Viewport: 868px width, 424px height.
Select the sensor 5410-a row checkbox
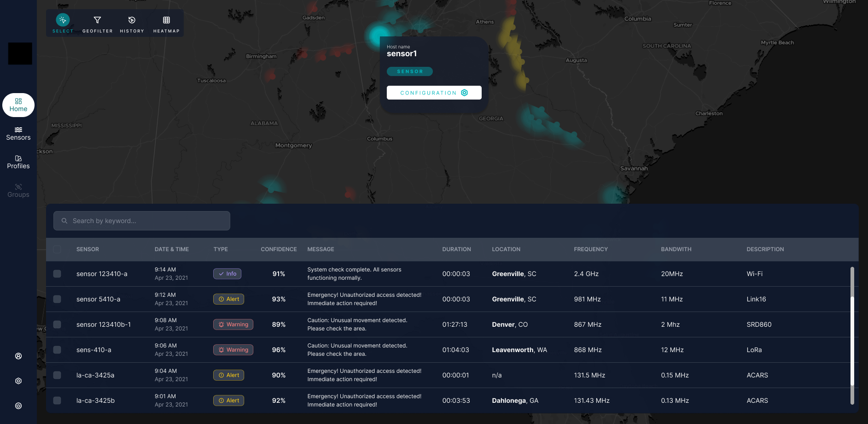(57, 299)
